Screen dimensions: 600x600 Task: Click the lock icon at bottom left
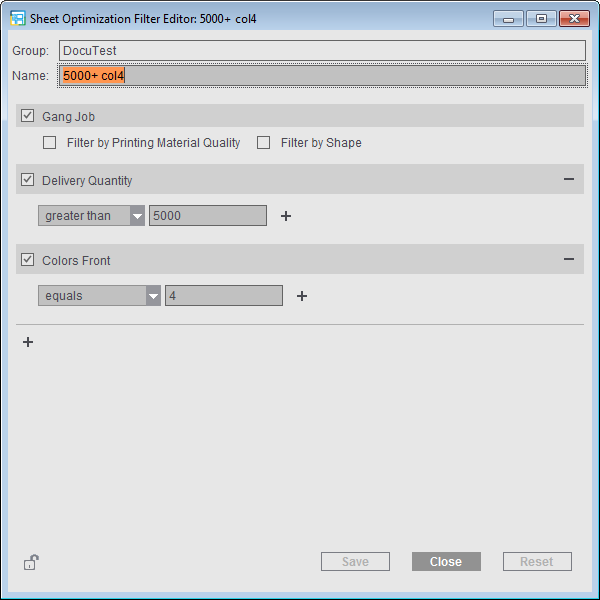click(30, 562)
